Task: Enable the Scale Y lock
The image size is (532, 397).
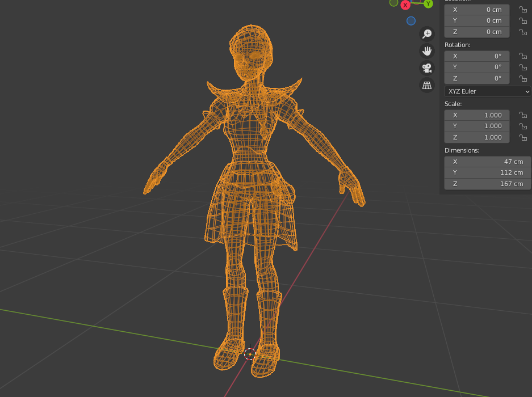Action: (x=523, y=126)
